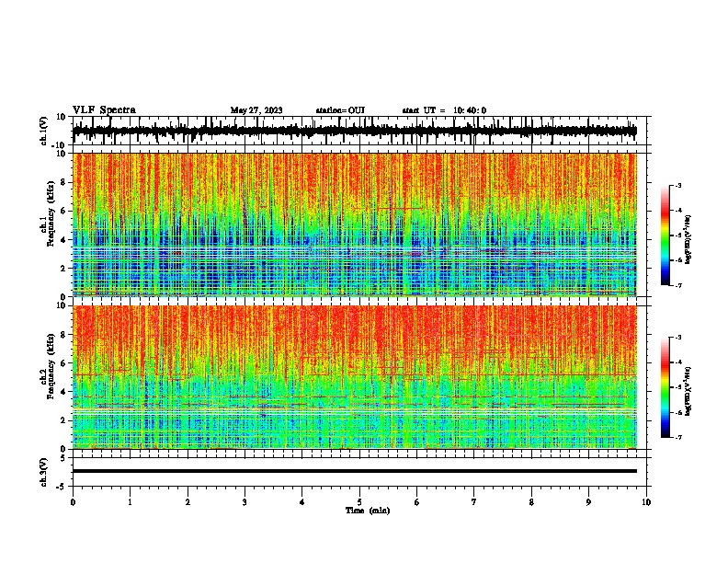
Task: Click the ch.1 waveform trace panel
Action: tap(359, 131)
